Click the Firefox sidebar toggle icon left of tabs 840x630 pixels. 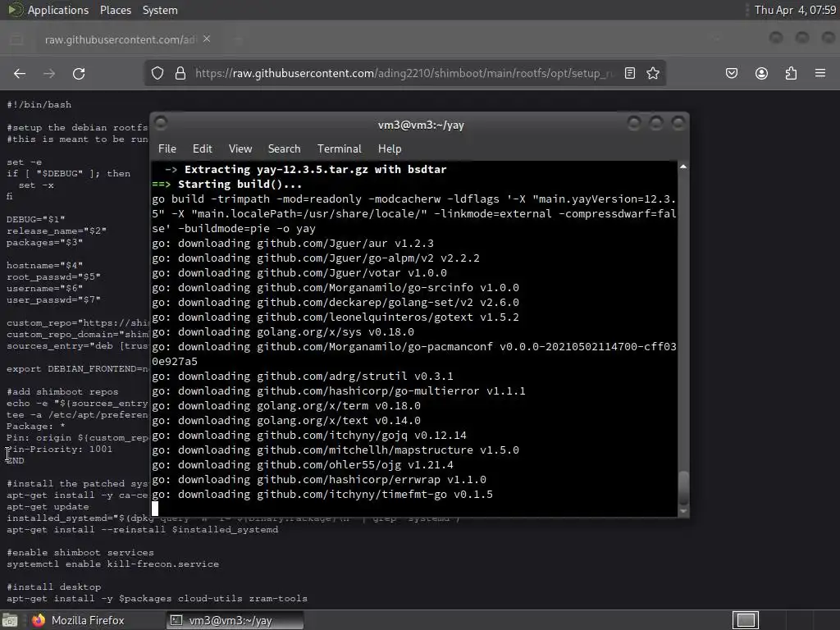pyautogui.click(x=16, y=39)
